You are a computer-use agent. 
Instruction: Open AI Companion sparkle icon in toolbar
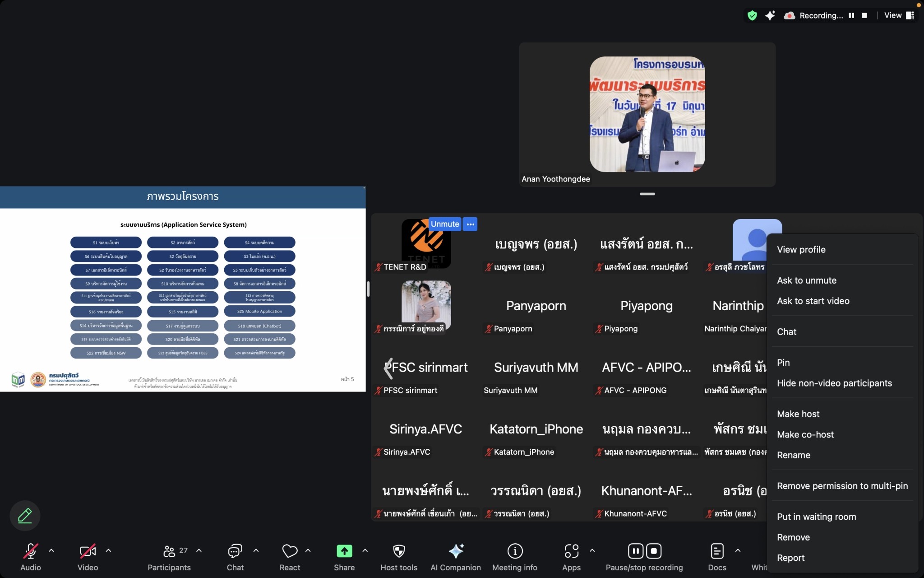tap(456, 551)
